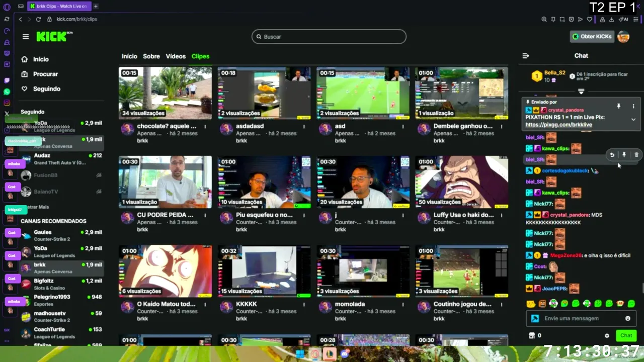Collapse the chat panel with arrow icon
The image size is (644, 362).
[x=526, y=56]
